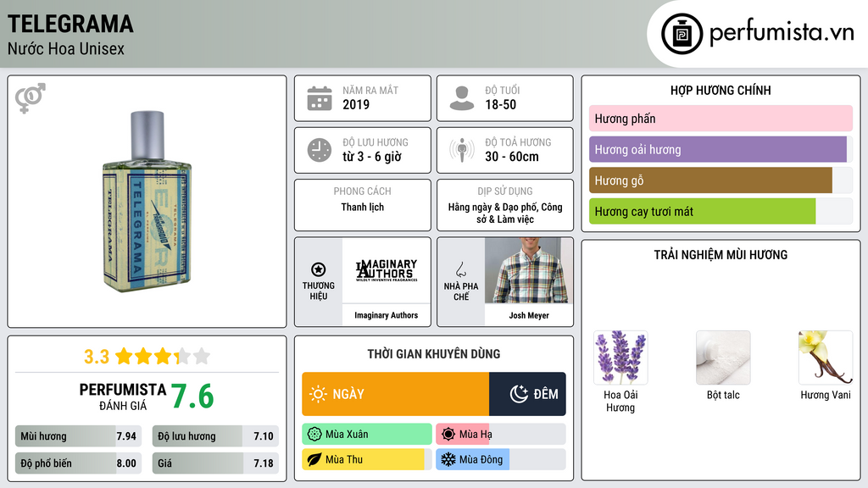Click the sun icon in the Ngày bar
The height and width of the screenshot is (488, 868).
[318, 394]
